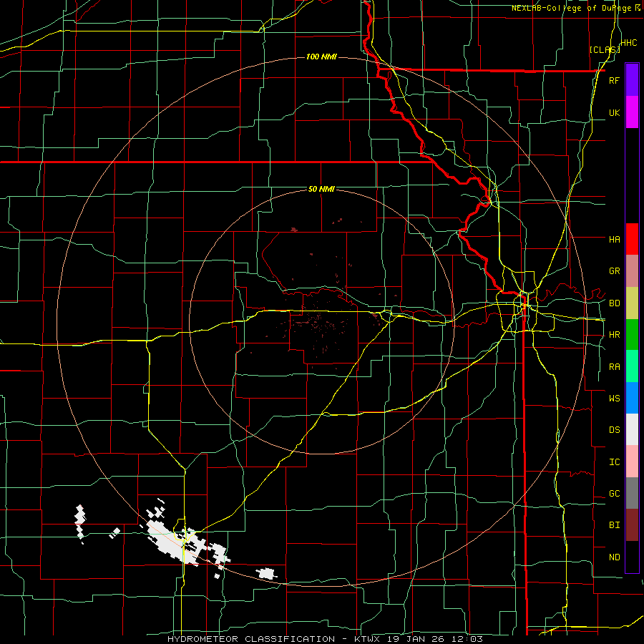Click the RA light green legend swatch

632,366
